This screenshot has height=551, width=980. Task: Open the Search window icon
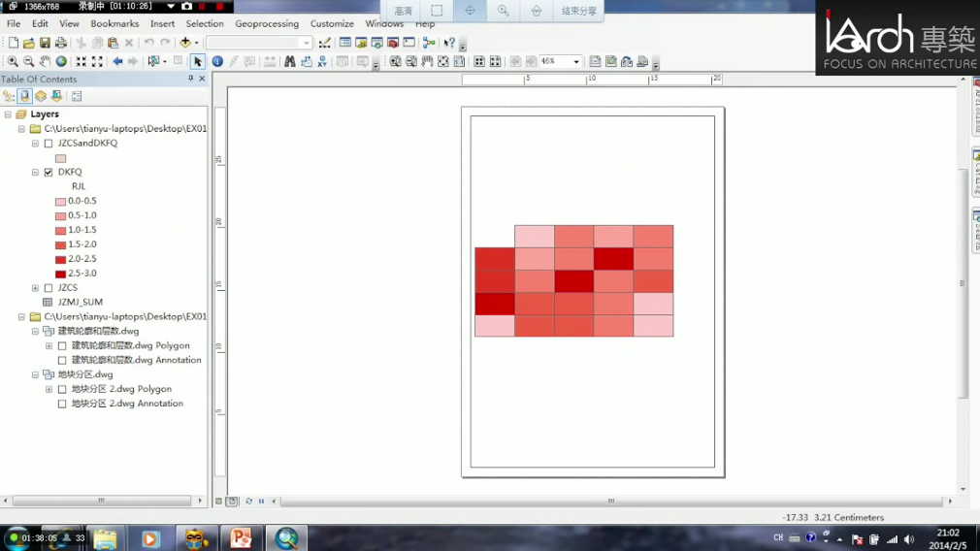(x=376, y=43)
